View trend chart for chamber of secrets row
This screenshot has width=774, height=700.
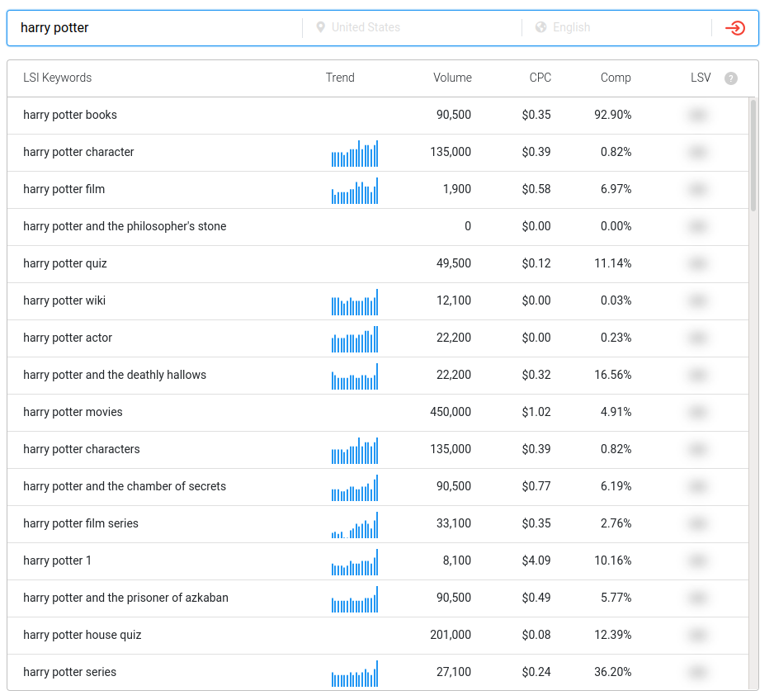coord(355,488)
